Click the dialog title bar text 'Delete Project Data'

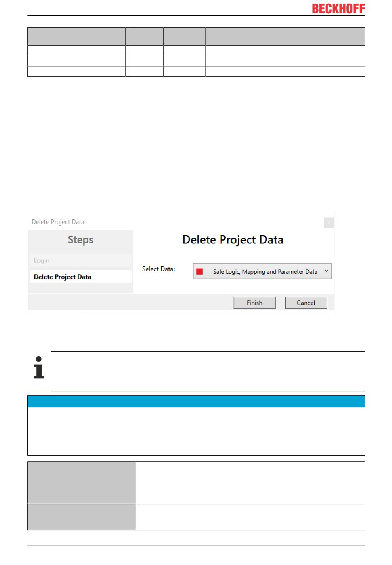point(58,222)
